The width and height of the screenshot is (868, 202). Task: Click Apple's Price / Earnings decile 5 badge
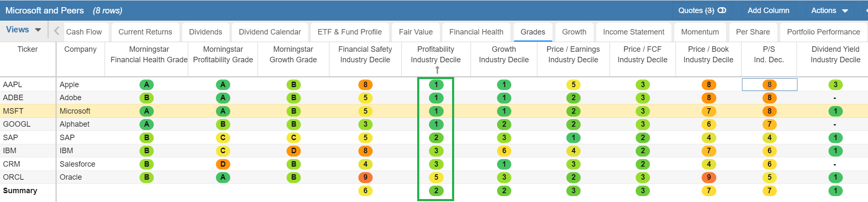[x=573, y=85]
